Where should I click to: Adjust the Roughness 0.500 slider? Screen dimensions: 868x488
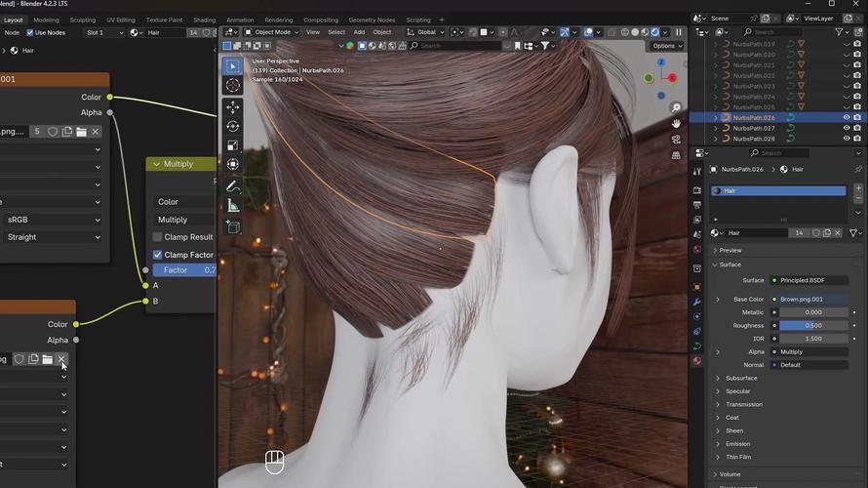(813, 326)
